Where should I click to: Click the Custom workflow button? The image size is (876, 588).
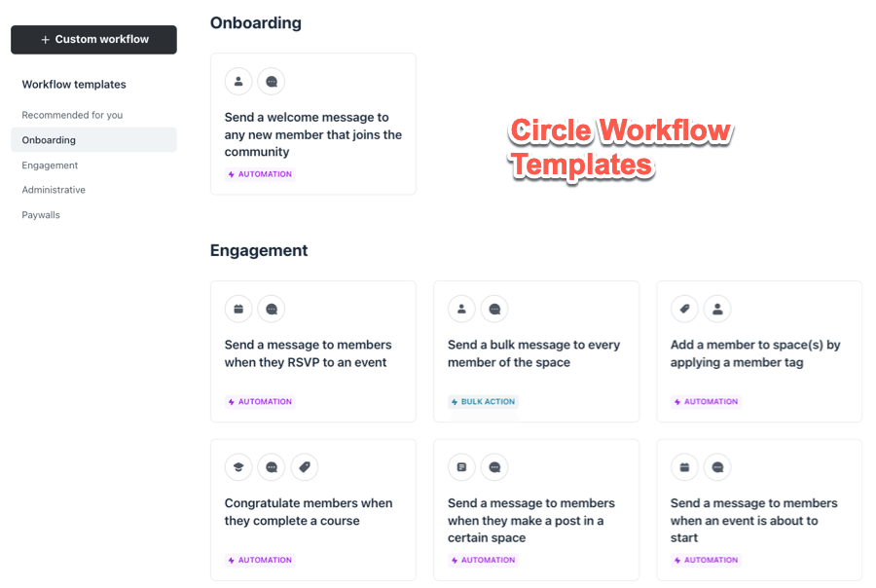pyautogui.click(x=93, y=40)
